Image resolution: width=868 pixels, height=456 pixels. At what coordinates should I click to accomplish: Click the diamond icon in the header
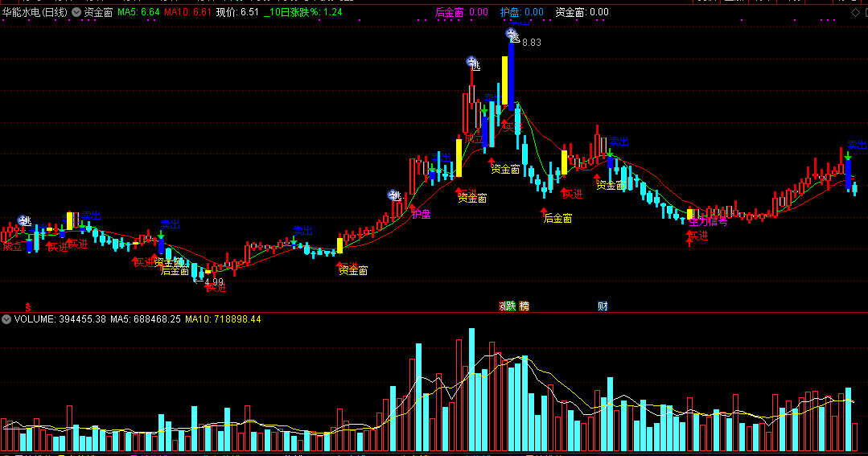855,12
